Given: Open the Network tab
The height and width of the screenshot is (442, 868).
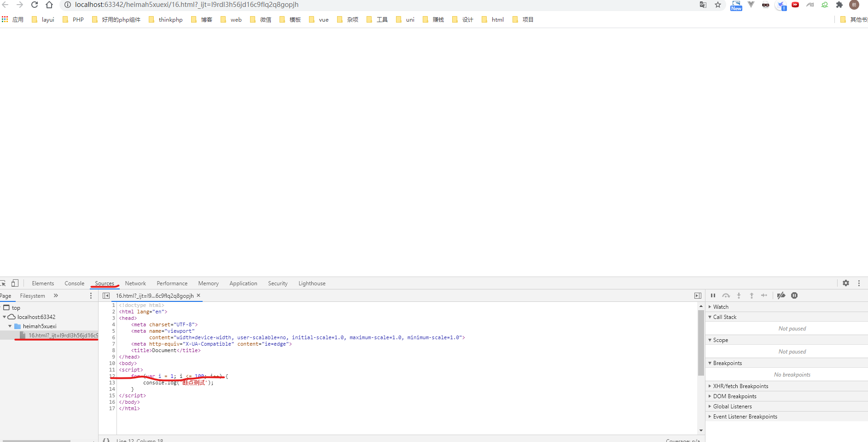Looking at the screenshot, I should point(135,283).
